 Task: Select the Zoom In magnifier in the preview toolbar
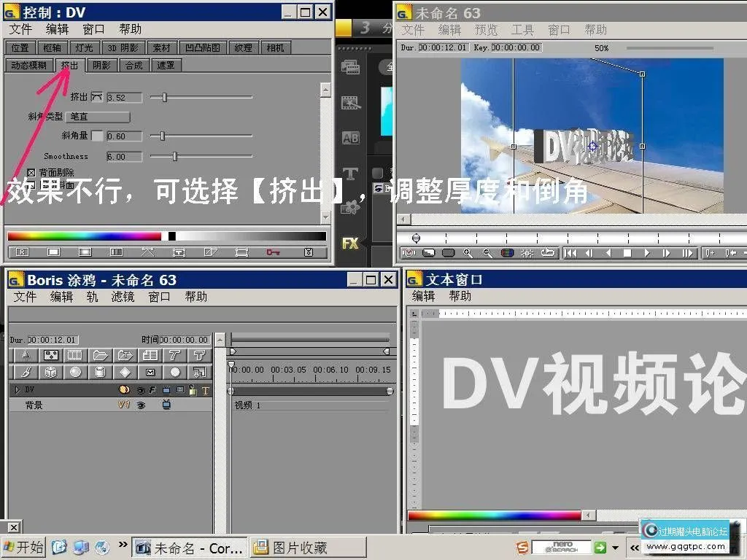point(468,253)
